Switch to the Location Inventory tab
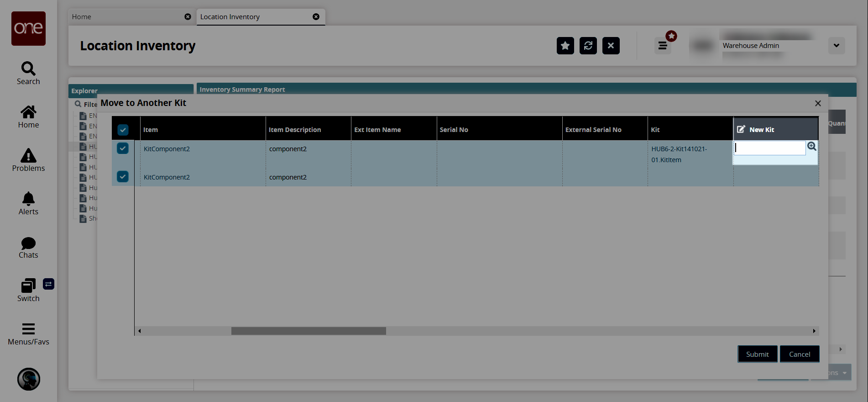The height and width of the screenshot is (402, 868). click(261, 17)
